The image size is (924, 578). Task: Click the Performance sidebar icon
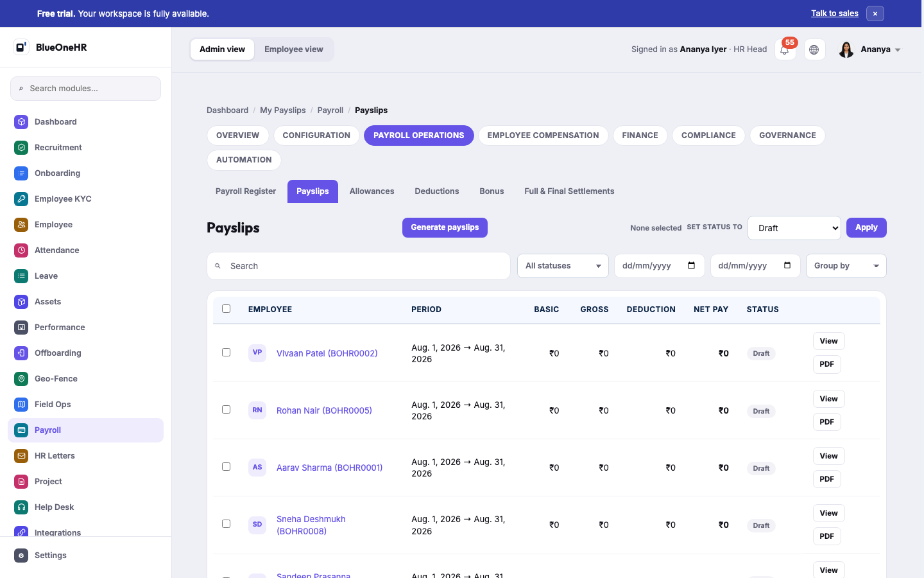point(21,328)
